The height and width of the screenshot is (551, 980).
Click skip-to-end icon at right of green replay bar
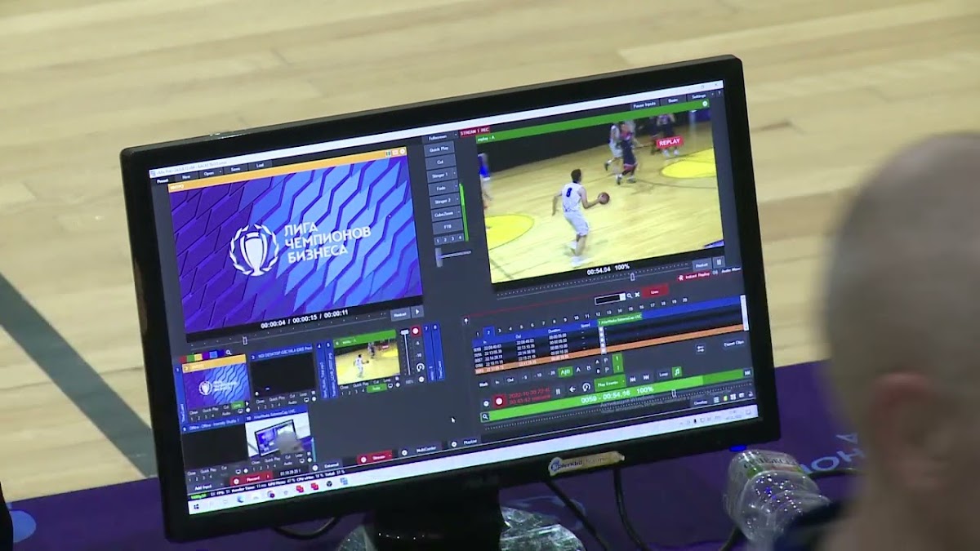tap(747, 372)
